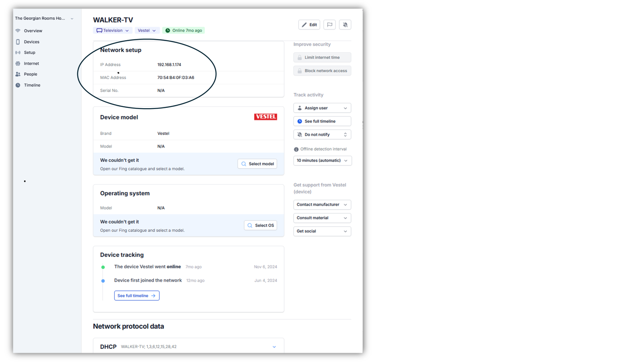
Task: Go to Devices in sidebar
Action: point(31,42)
